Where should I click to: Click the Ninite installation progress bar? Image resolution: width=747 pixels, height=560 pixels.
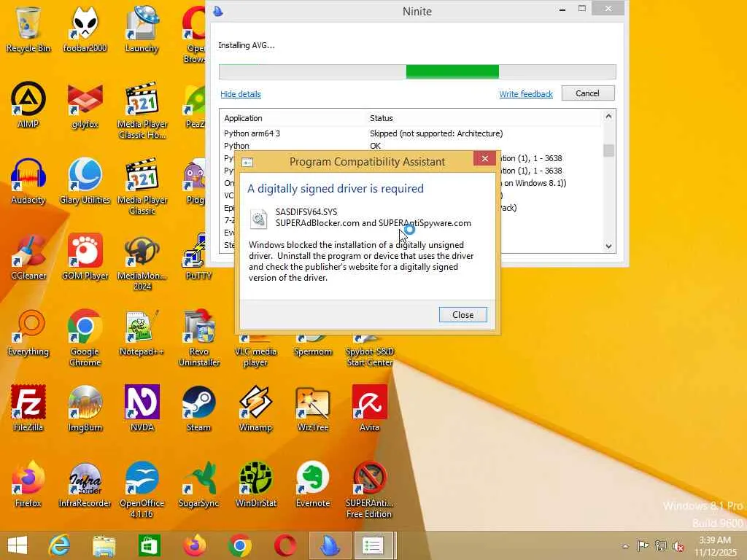click(x=417, y=72)
